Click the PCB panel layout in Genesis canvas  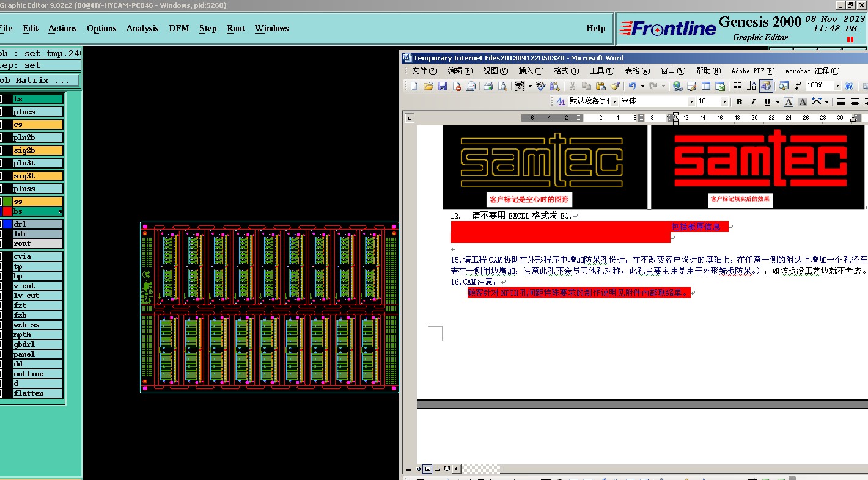click(x=270, y=307)
